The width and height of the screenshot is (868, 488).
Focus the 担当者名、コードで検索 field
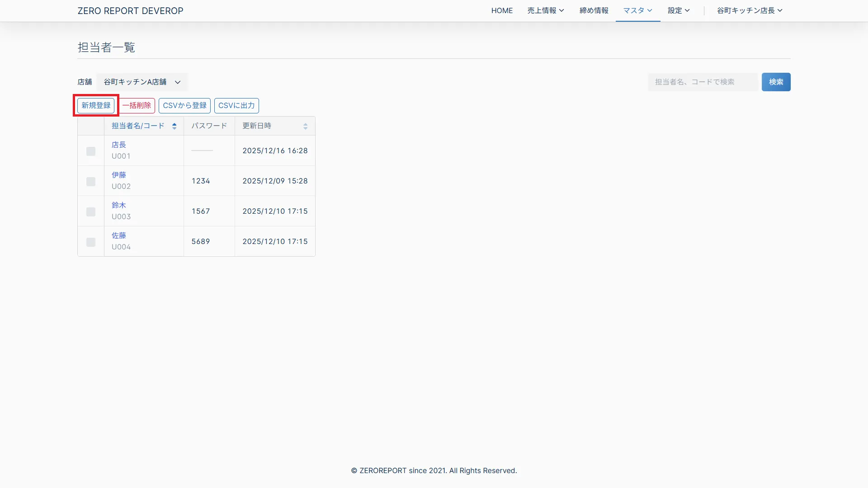[703, 82]
